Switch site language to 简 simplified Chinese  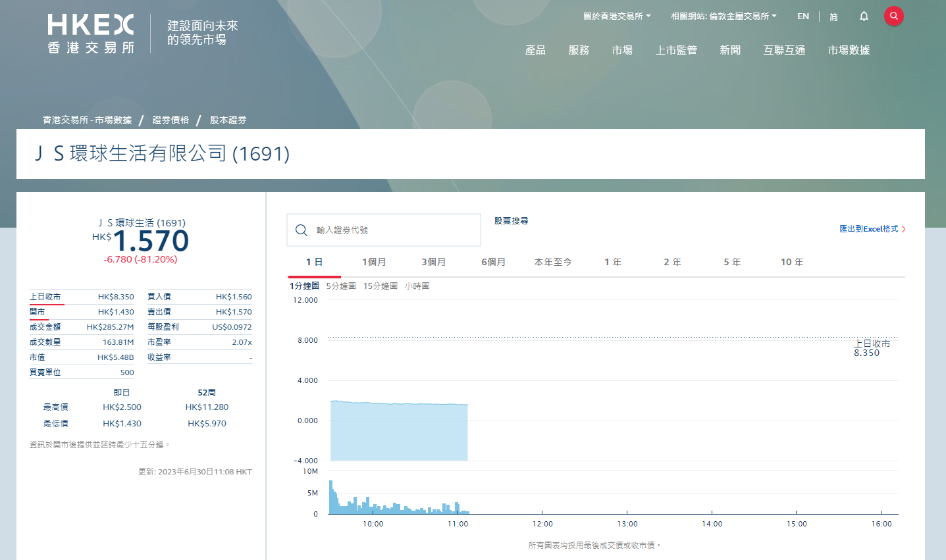[833, 16]
